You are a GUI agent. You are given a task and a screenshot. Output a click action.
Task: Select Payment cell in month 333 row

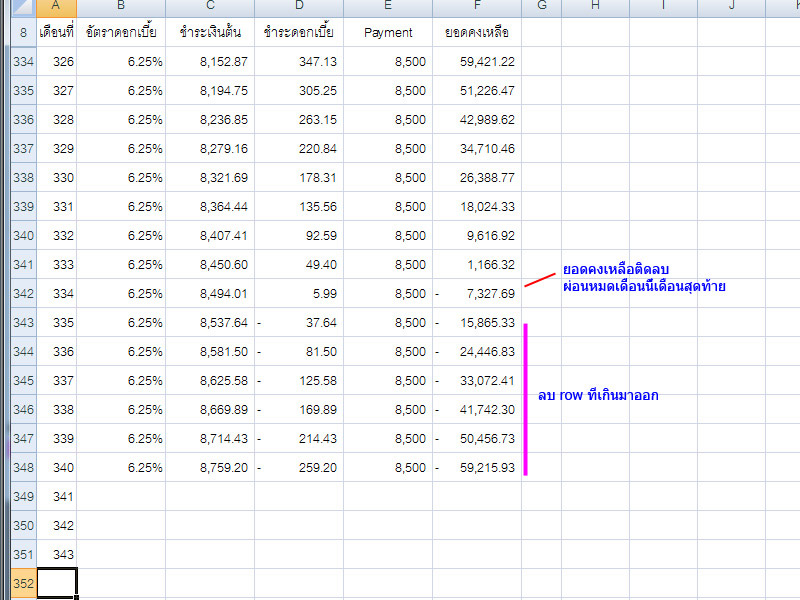click(x=388, y=264)
